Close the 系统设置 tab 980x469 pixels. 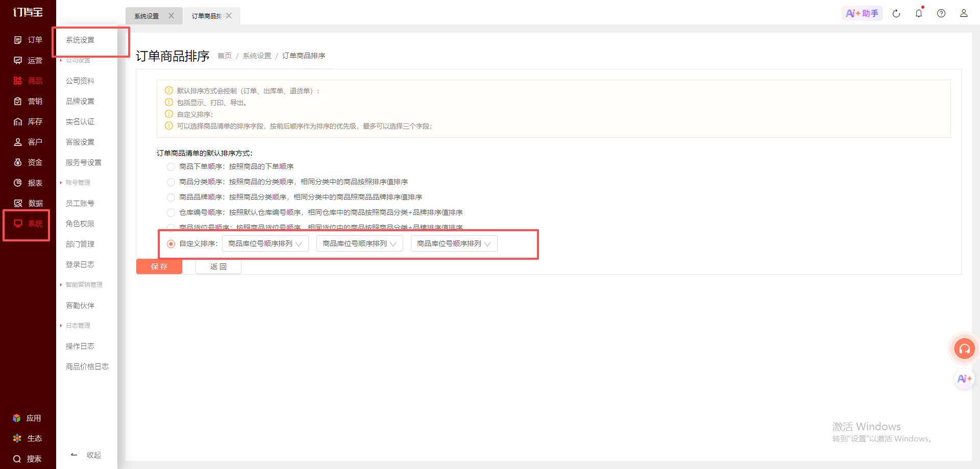171,16
